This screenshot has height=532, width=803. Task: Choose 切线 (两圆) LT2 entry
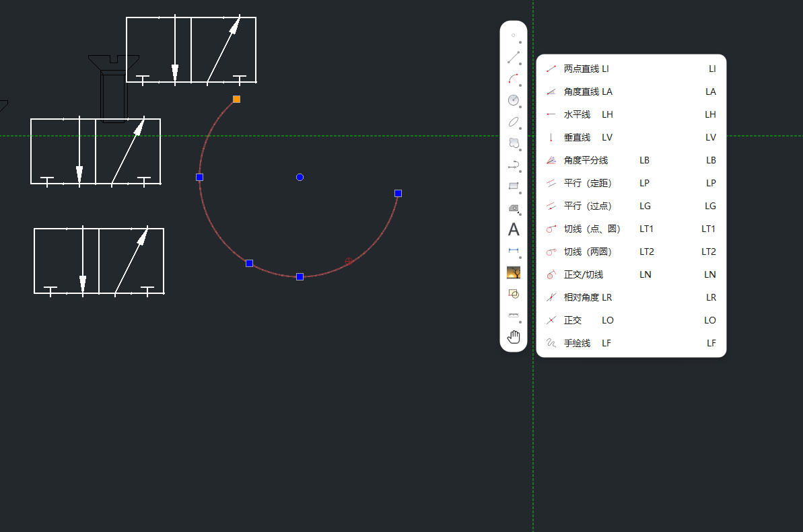click(x=631, y=252)
